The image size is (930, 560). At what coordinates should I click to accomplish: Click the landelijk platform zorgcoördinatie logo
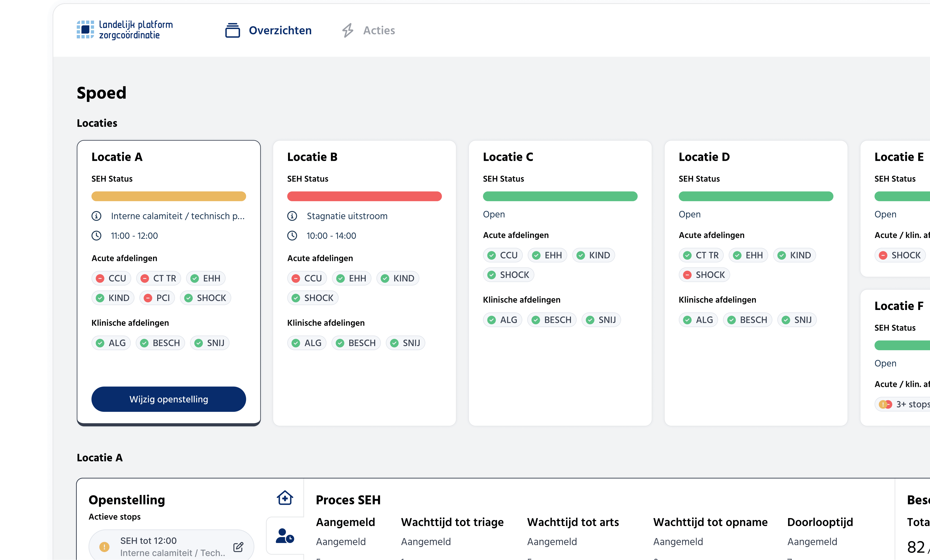(x=125, y=30)
